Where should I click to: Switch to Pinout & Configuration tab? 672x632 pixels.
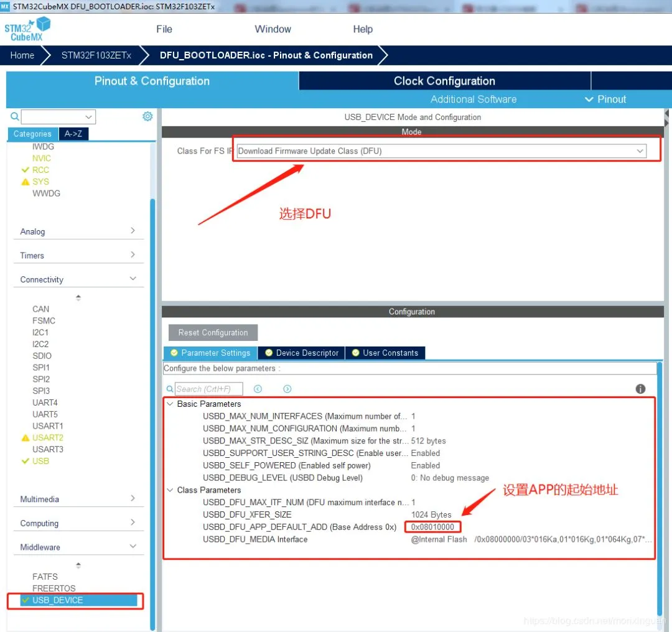(152, 80)
